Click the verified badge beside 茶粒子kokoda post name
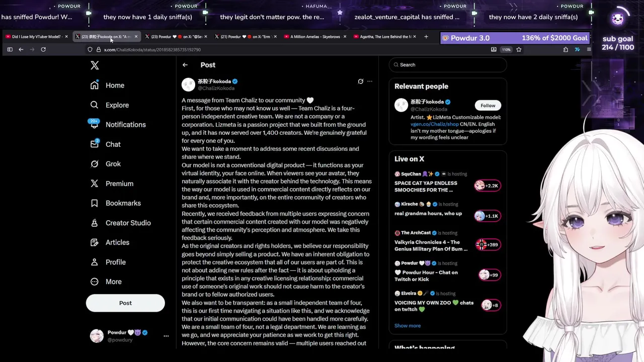The height and width of the screenshot is (362, 644). (x=235, y=81)
